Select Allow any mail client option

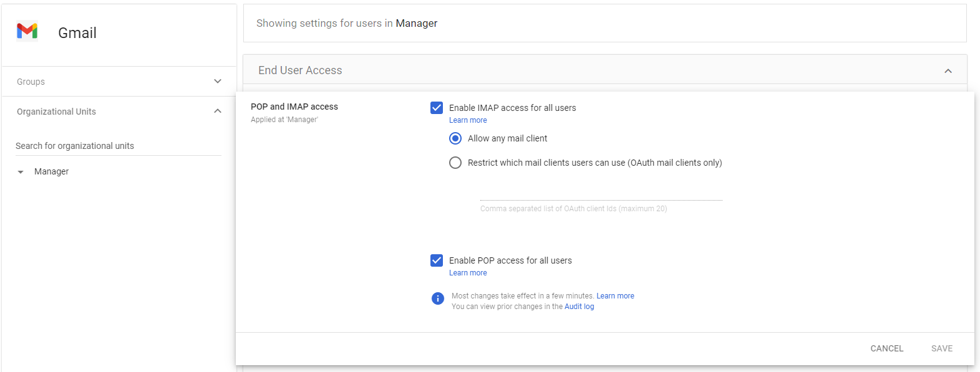click(x=455, y=138)
